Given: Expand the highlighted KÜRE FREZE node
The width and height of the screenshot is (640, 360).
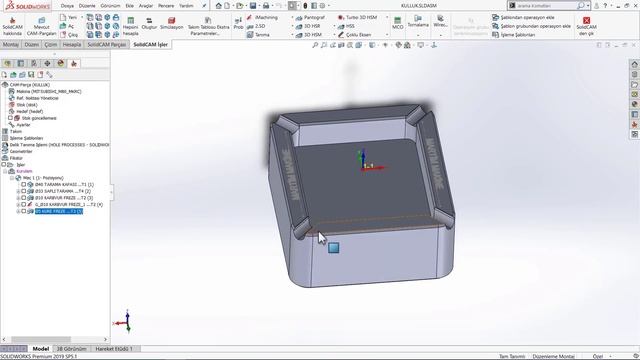Looking at the screenshot, I should [18, 211].
